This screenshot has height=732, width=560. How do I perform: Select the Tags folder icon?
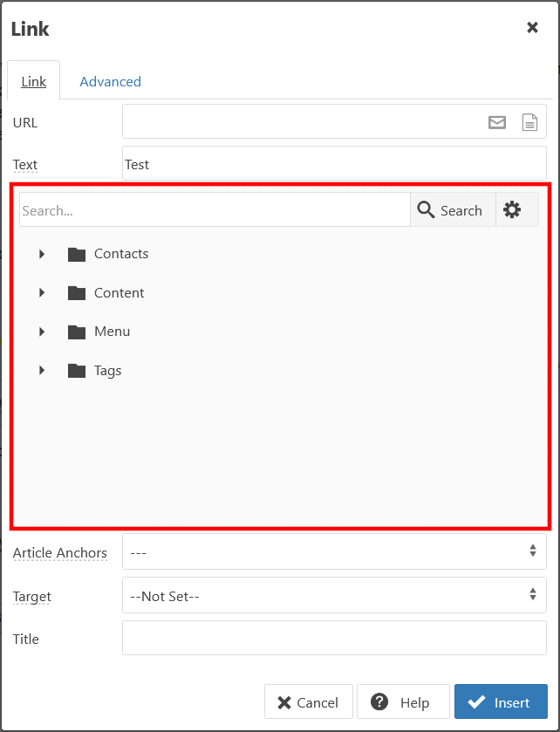(77, 371)
